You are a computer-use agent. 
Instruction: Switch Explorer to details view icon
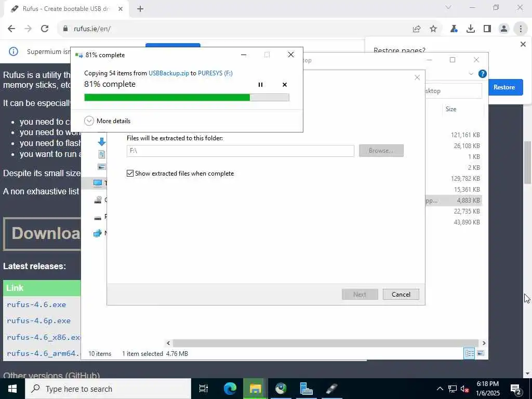click(469, 353)
